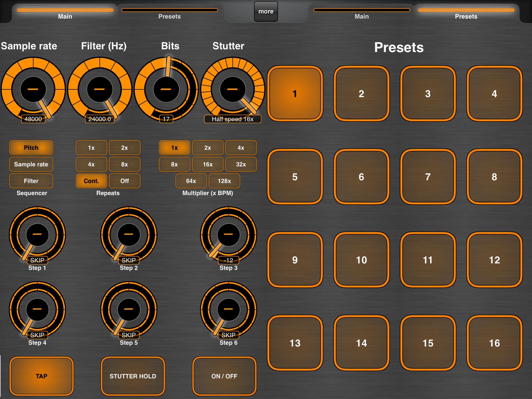The height and width of the screenshot is (399, 532).
Task: Load preset 13
Action: (x=295, y=343)
